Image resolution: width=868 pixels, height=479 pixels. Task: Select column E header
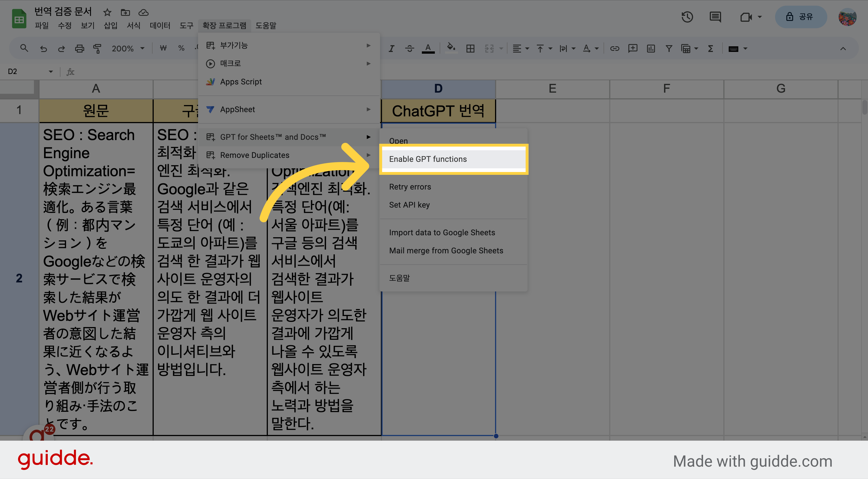553,89
